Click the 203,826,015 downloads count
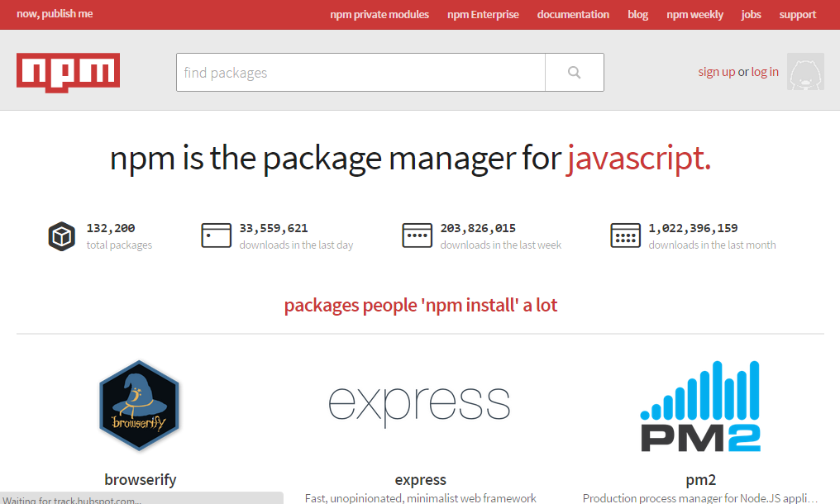840x504 pixels. (478, 228)
